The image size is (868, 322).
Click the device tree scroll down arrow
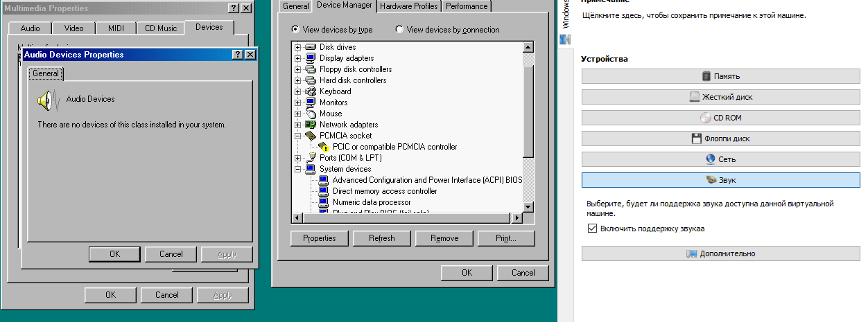(528, 207)
